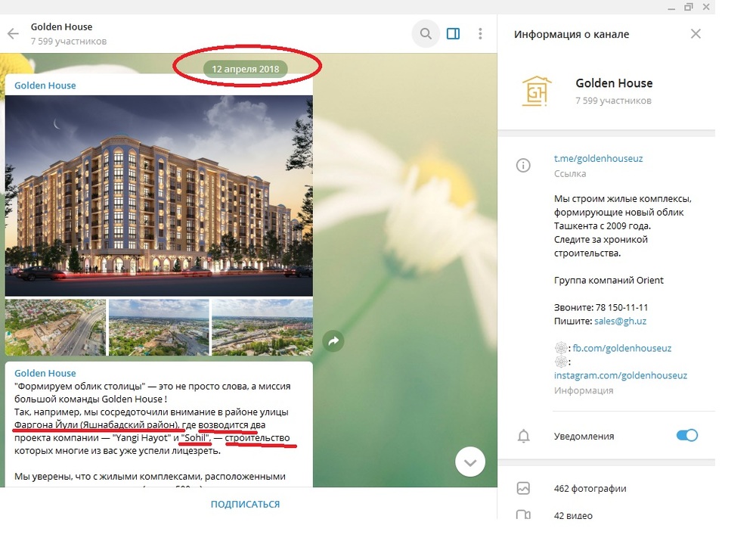Viewport: 756px width, 544px height.
Task: Open the large building render photo
Action: point(159,195)
